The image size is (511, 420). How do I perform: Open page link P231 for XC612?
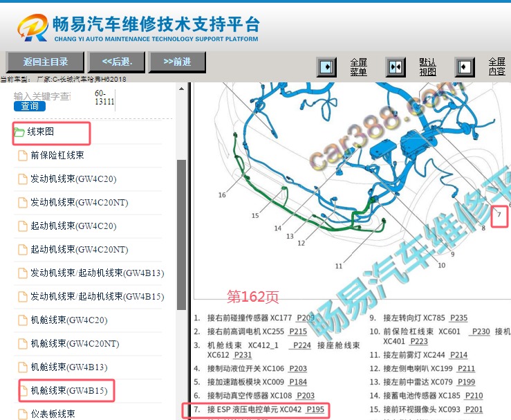point(243,355)
